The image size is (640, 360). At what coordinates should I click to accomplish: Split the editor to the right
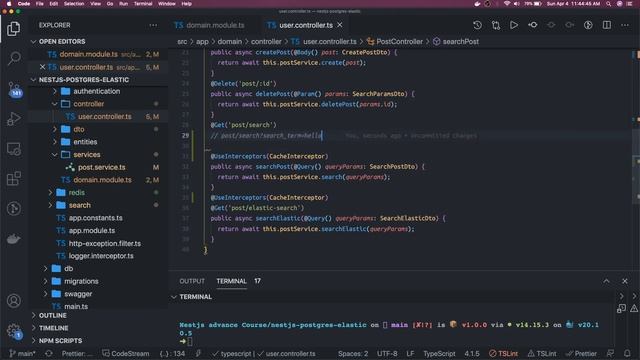[607, 25]
